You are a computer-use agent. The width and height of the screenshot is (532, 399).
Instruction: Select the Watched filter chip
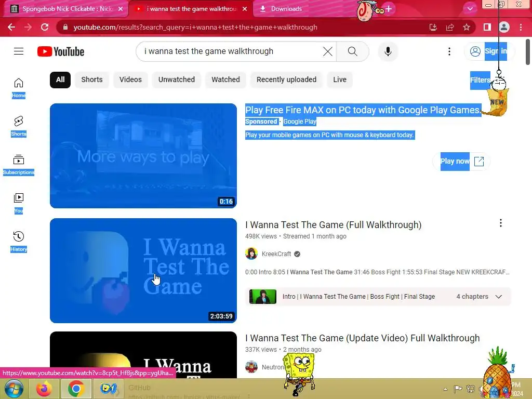[225, 79]
